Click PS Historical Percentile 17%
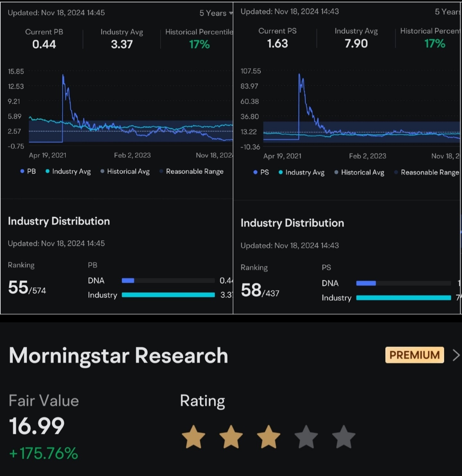 coord(435,43)
